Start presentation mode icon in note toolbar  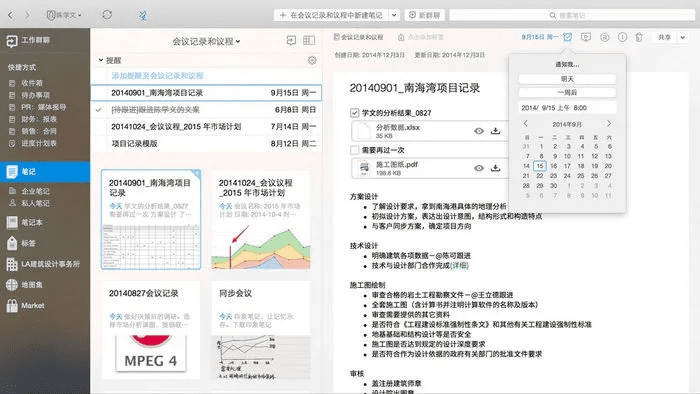[x=586, y=37]
